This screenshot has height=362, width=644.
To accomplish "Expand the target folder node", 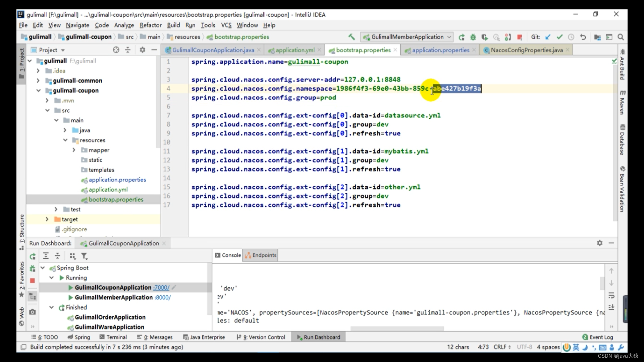I will 47,219.
